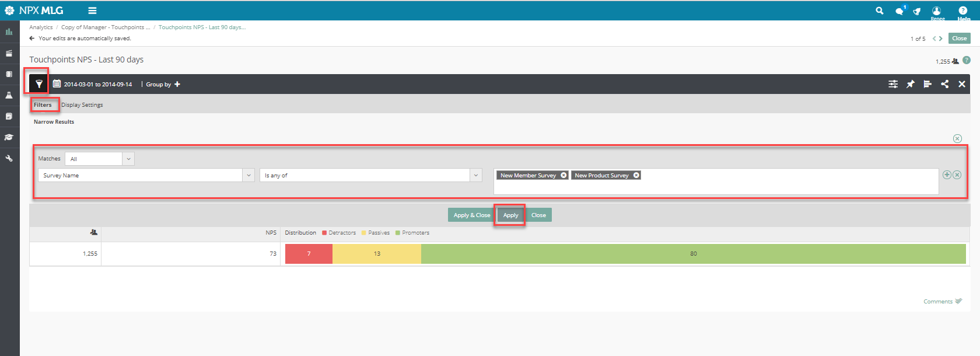Click the Apply & Close button

coord(471,215)
